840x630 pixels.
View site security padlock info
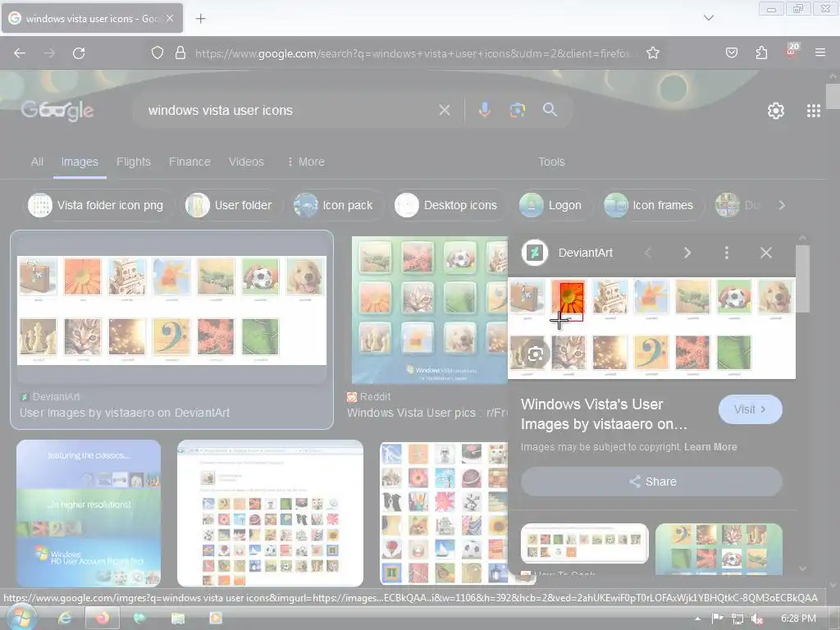click(180, 53)
